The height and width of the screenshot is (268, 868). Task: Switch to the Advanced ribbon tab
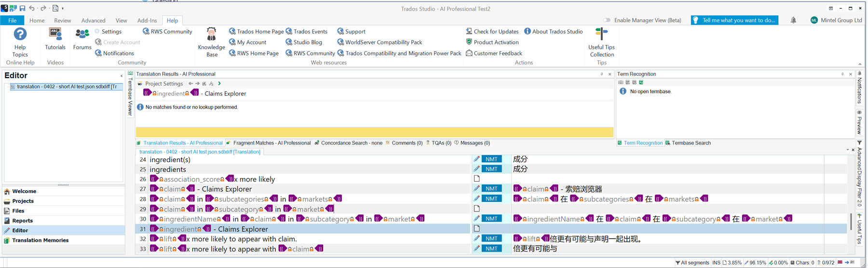(93, 20)
